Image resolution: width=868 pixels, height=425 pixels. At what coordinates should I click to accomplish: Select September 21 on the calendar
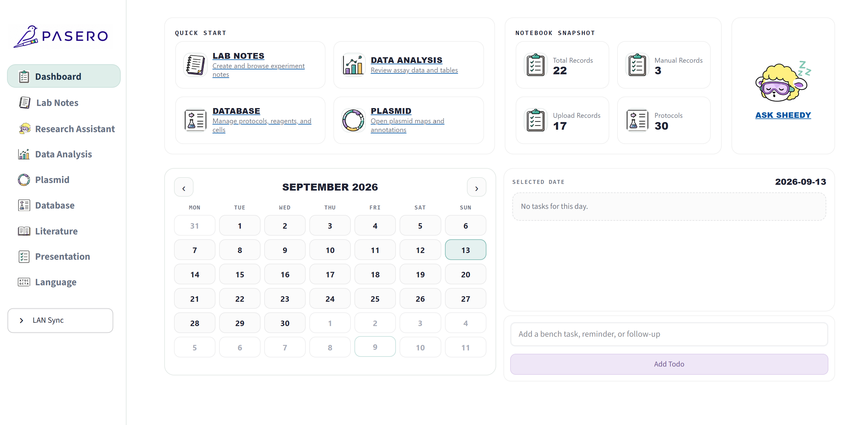pyautogui.click(x=194, y=299)
